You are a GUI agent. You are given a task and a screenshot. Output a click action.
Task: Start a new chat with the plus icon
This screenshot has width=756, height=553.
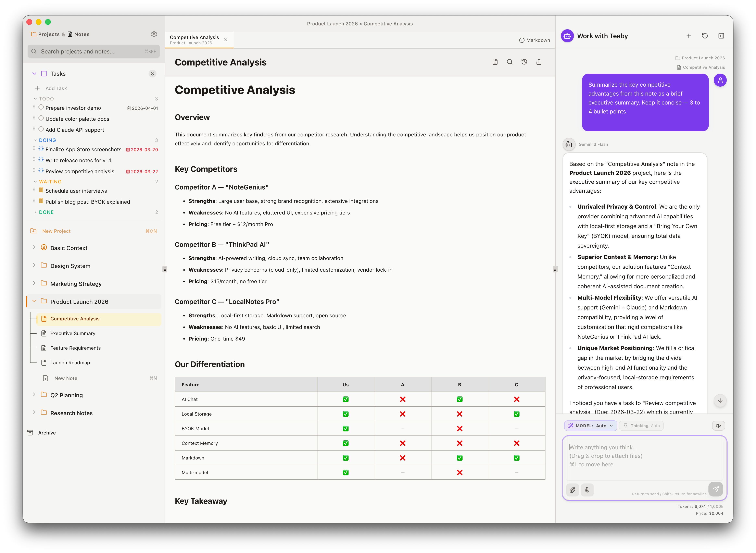click(689, 36)
